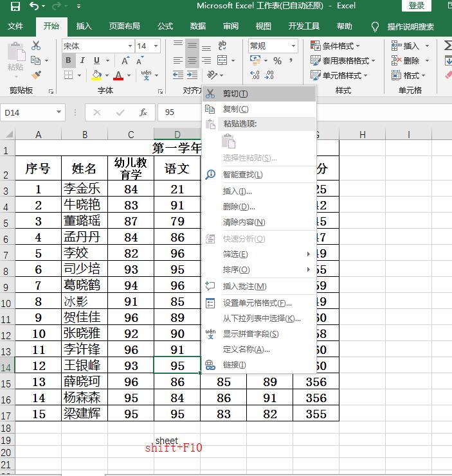The width and height of the screenshot is (452, 476).
Task: Toggle middle align icon
Action: (x=192, y=46)
